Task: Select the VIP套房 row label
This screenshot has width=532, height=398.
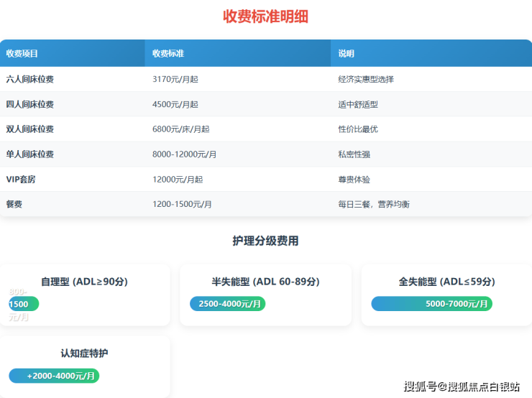Action: 21,180
